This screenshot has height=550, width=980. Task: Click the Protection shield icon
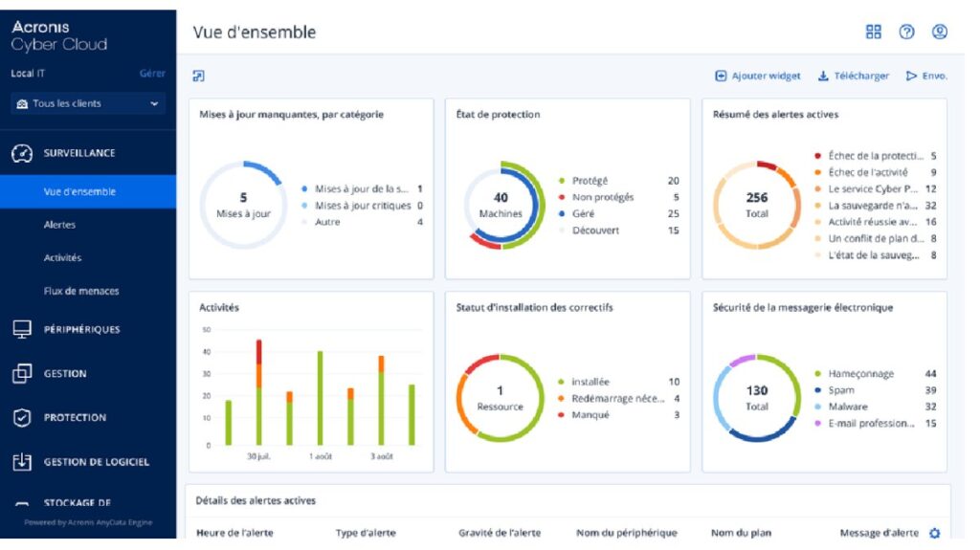(22, 417)
